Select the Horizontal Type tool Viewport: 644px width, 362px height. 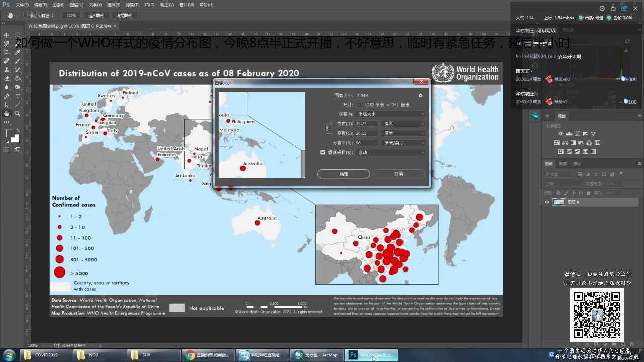point(17,96)
